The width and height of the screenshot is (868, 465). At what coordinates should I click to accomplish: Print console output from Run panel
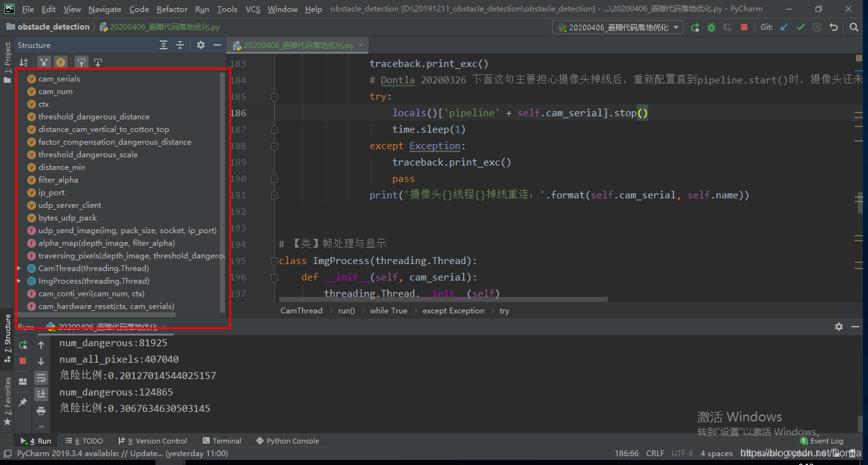(x=41, y=410)
